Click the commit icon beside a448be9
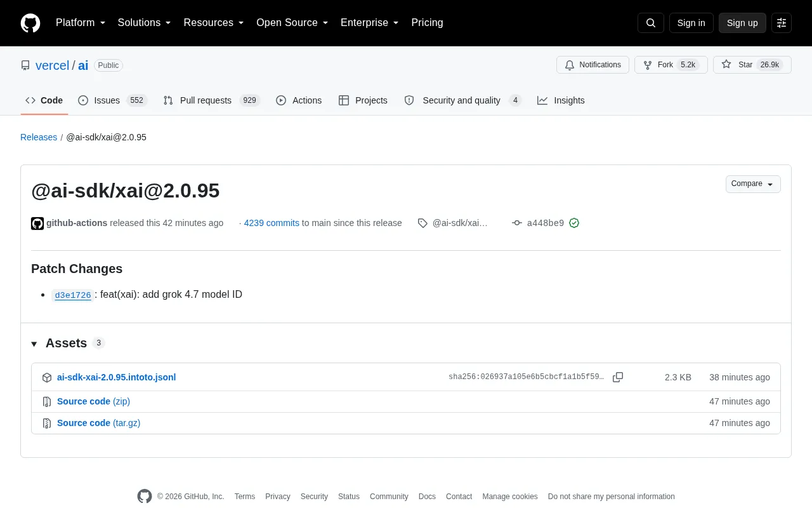 point(517,223)
